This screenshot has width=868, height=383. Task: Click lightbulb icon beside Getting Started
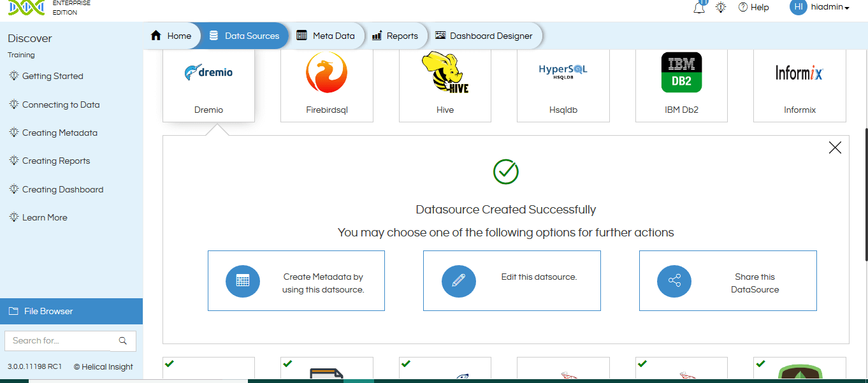(x=14, y=76)
